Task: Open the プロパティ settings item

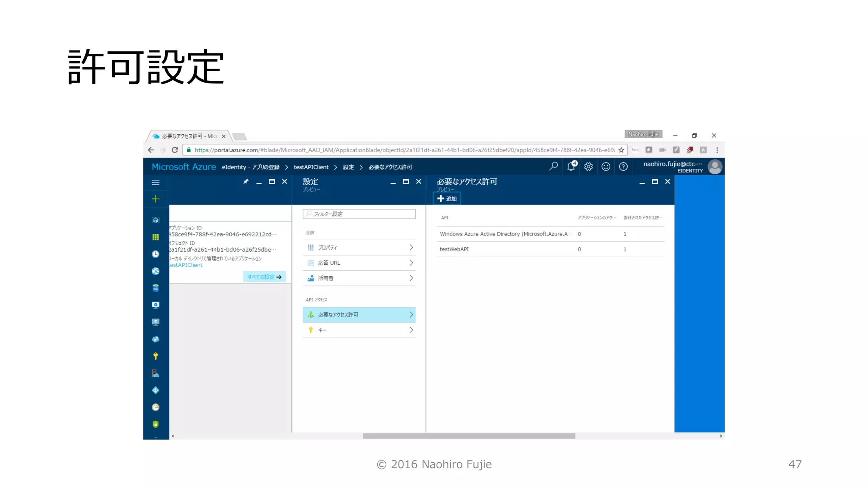Action: point(359,247)
